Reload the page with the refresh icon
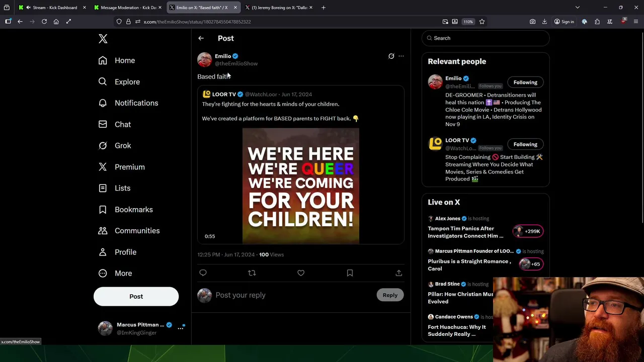This screenshot has height=362, width=644. pos(44,22)
